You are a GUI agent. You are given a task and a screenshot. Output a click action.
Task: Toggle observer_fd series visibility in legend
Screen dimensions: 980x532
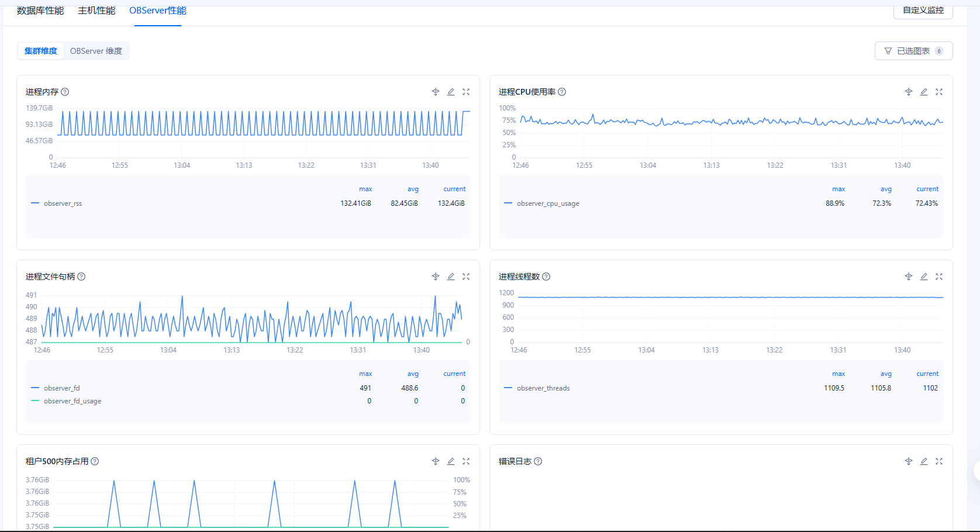61,388
